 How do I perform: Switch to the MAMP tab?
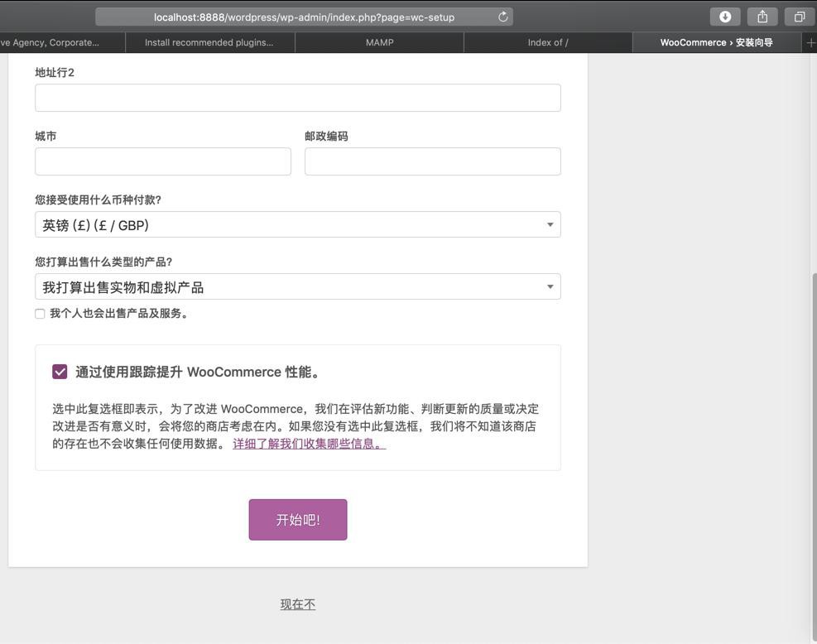click(379, 43)
